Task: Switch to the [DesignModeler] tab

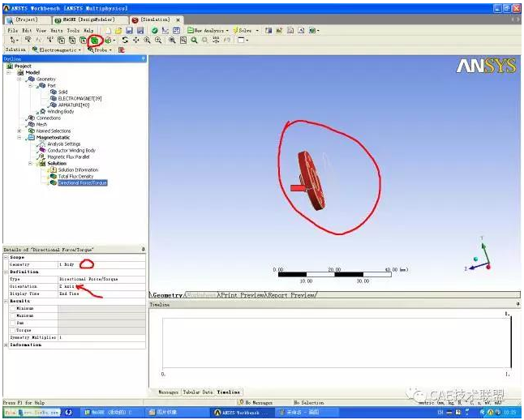Action: [x=90, y=20]
